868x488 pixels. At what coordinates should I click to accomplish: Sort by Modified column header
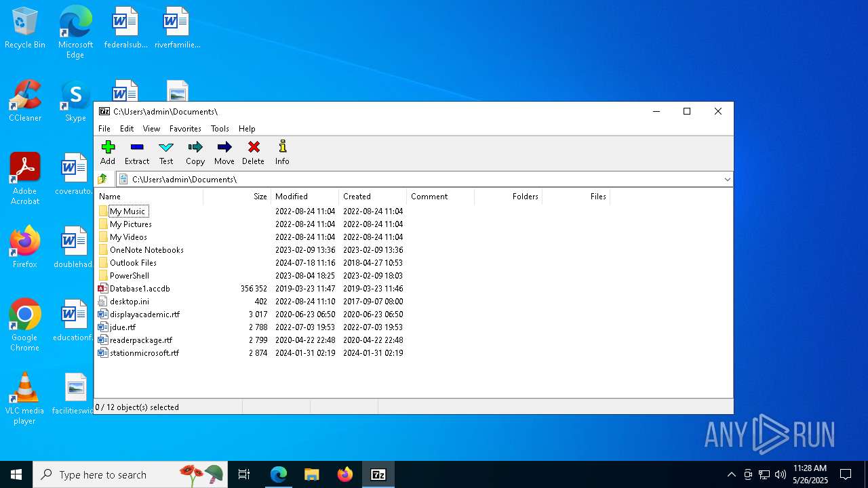point(305,197)
